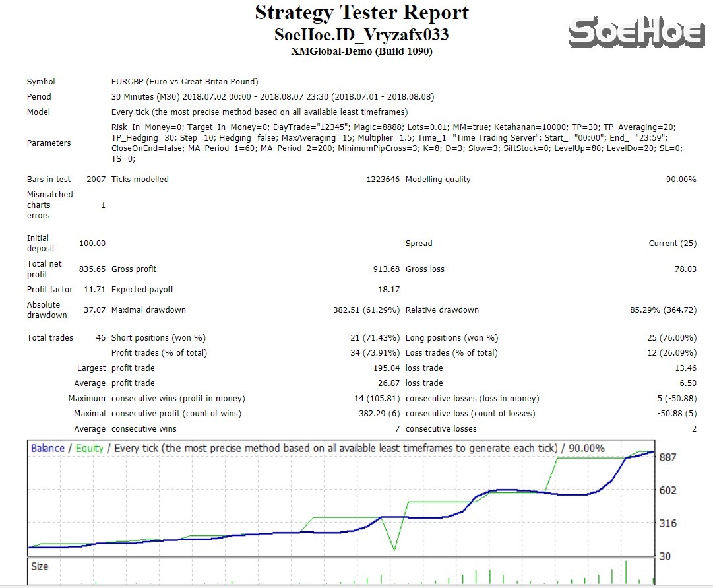This screenshot has height=588, width=713.
Task: Click the Size label in volume panel
Action: pos(40,566)
